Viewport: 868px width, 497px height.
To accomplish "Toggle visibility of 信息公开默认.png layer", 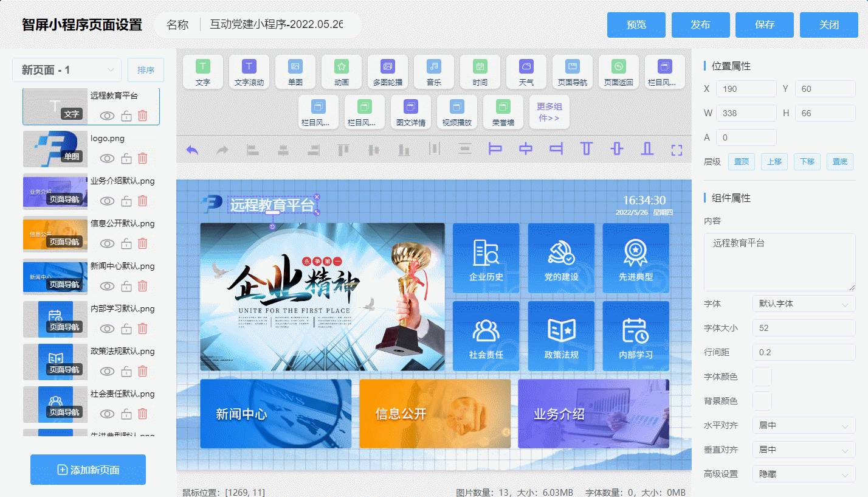I will pyautogui.click(x=108, y=243).
